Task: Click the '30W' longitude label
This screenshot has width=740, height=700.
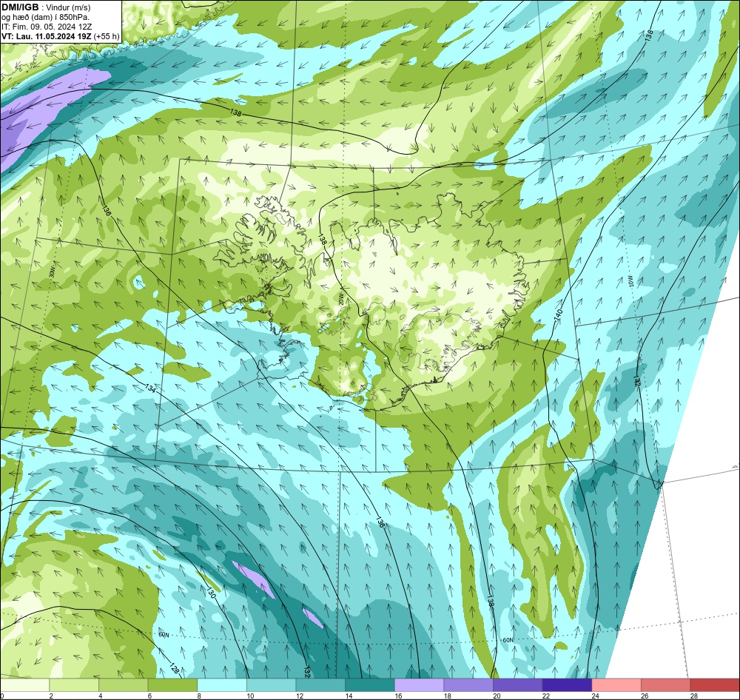Action: click(52, 272)
